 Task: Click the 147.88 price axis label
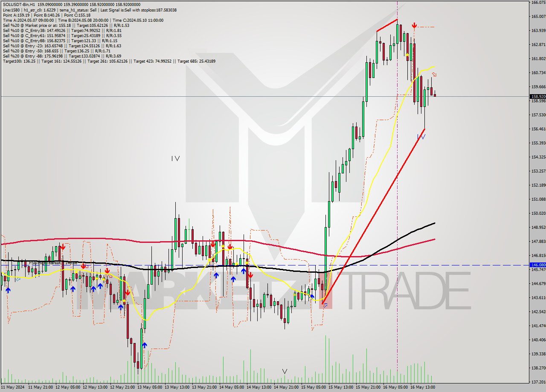[x=538, y=241]
